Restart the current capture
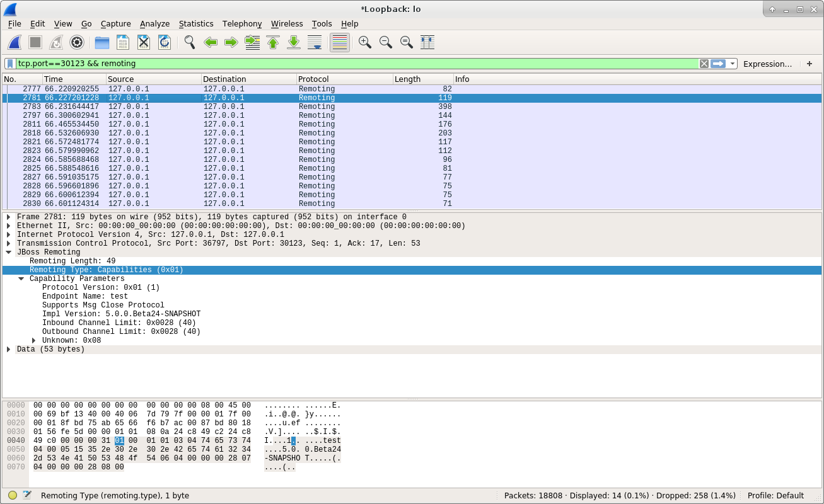The height and width of the screenshot is (504, 824). coord(56,42)
